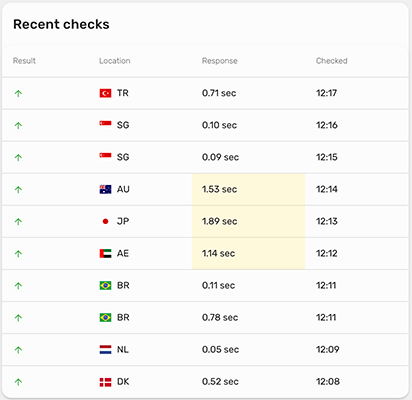
Task: Click the Recent checks heading
Action: point(61,24)
